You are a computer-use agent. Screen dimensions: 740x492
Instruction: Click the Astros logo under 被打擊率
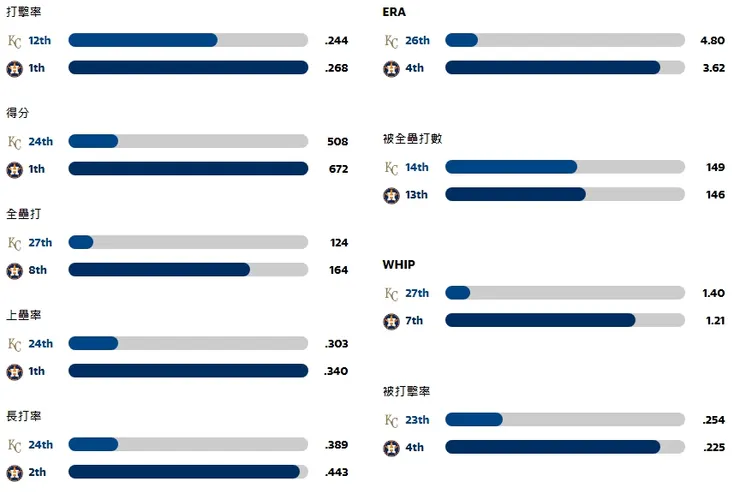point(391,448)
